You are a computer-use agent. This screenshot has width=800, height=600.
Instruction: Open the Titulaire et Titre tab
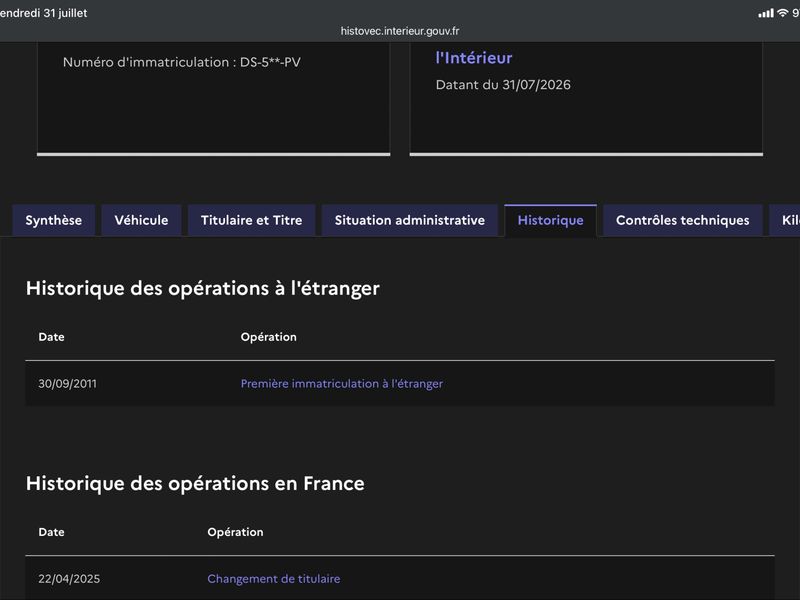252,220
